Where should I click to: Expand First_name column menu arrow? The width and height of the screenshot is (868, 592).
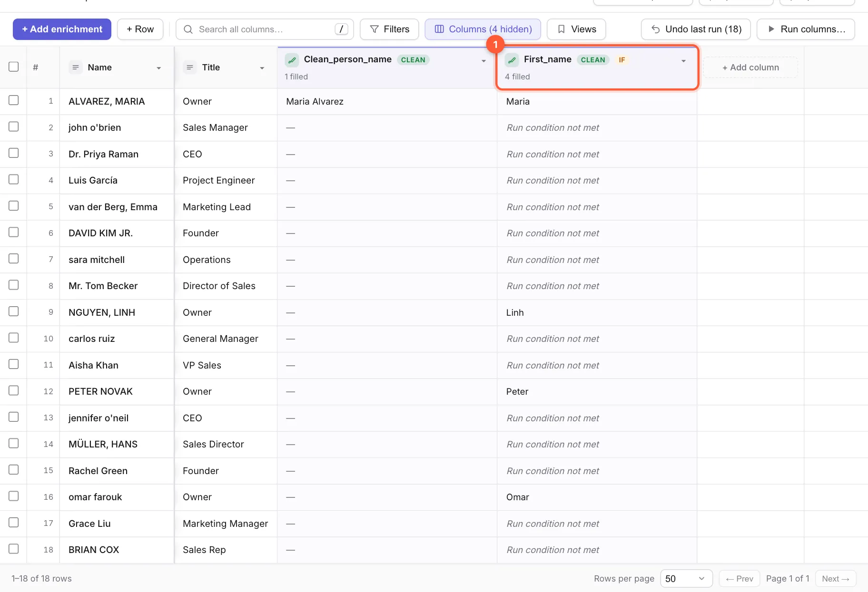(683, 61)
